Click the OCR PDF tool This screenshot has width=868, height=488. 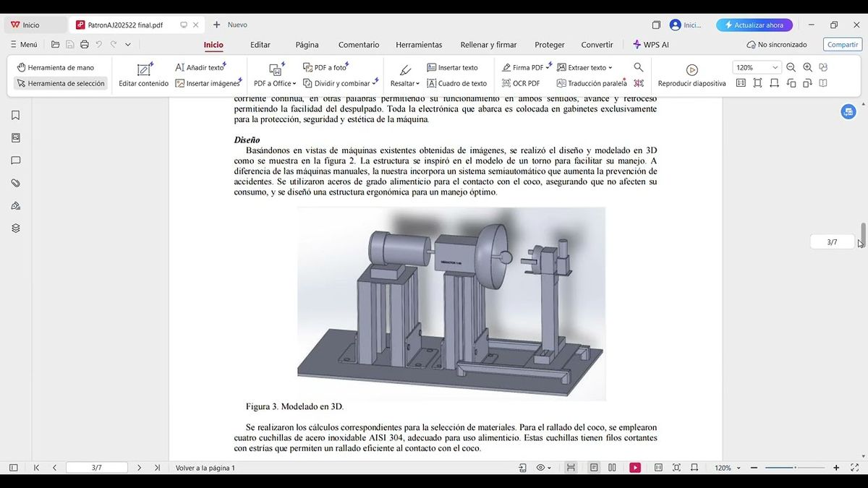click(521, 83)
